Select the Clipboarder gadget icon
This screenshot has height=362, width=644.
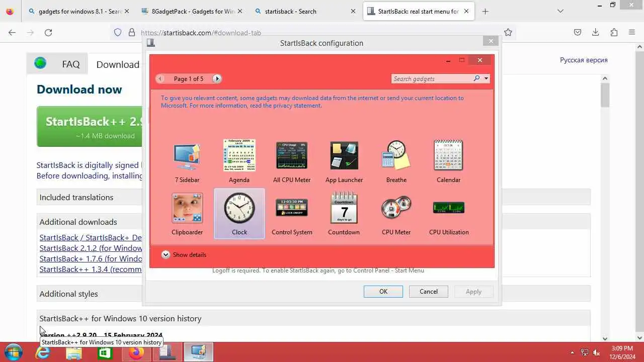(x=187, y=208)
